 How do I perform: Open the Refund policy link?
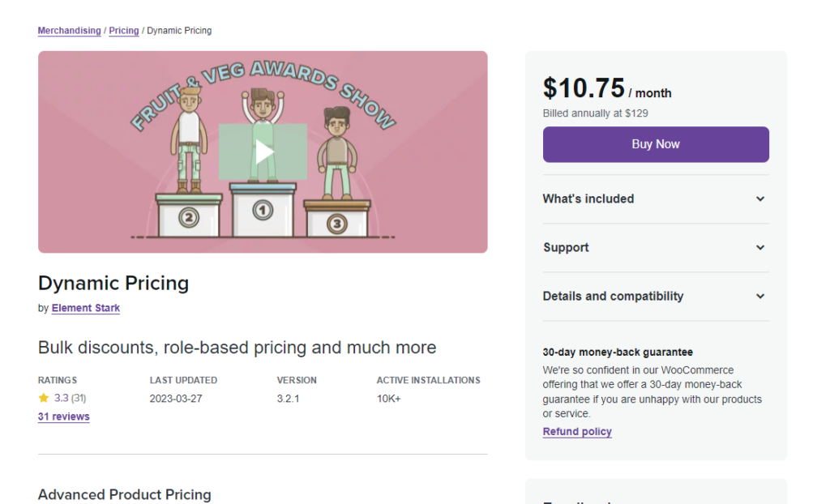pos(577,431)
